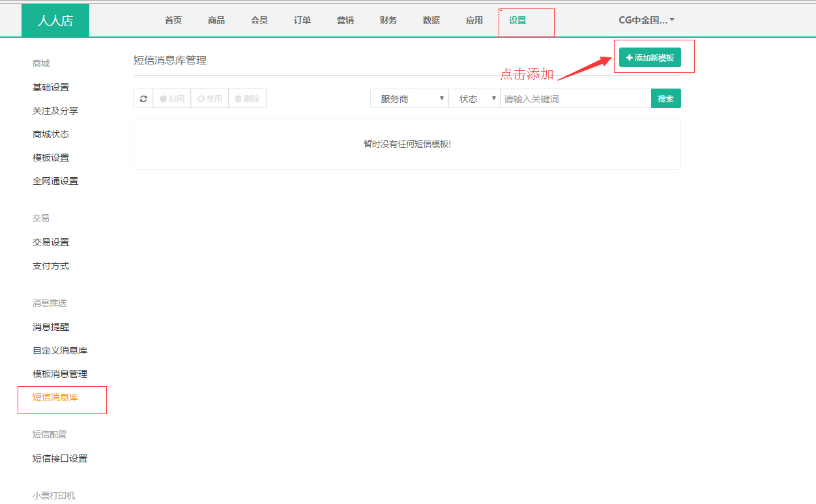Click 短信消息库 in the sidebar
Viewport: 816px width, 504px height.
pos(55,397)
